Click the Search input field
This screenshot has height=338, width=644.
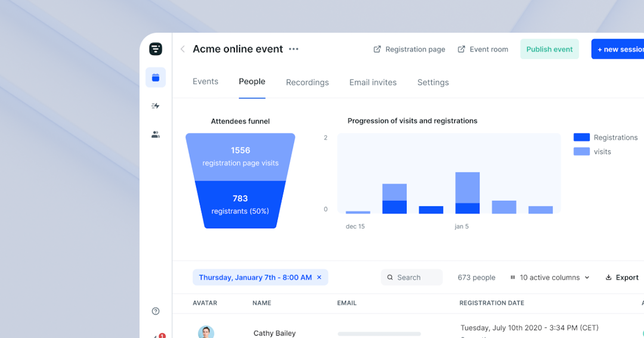[411, 277]
